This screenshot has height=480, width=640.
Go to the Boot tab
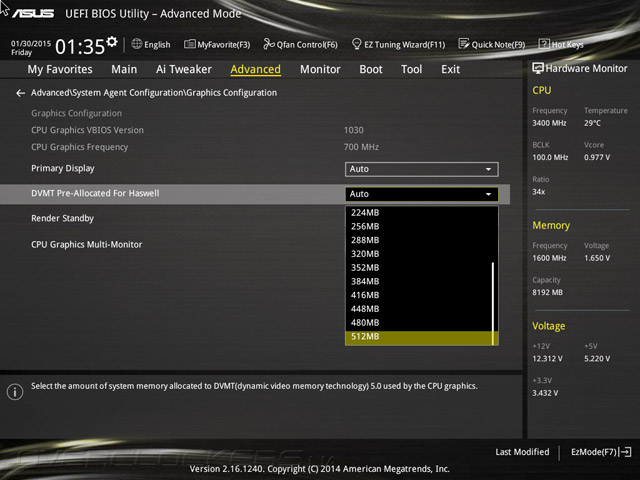pyautogui.click(x=371, y=69)
